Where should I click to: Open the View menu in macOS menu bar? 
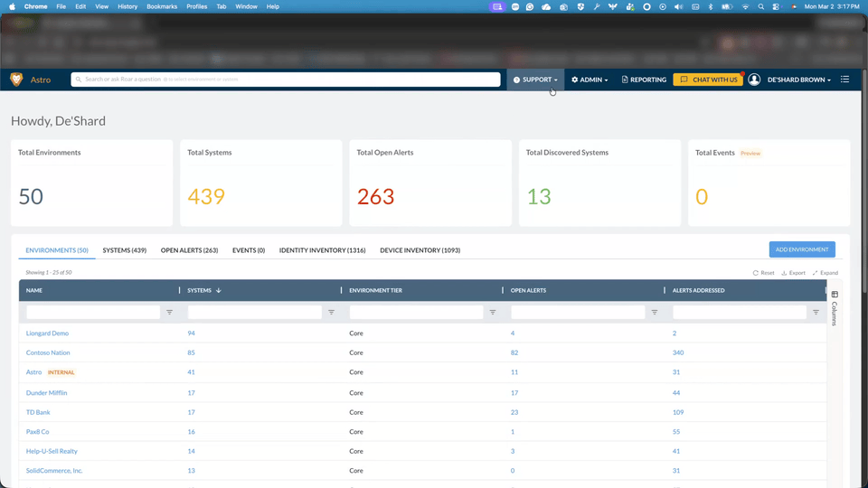point(101,6)
